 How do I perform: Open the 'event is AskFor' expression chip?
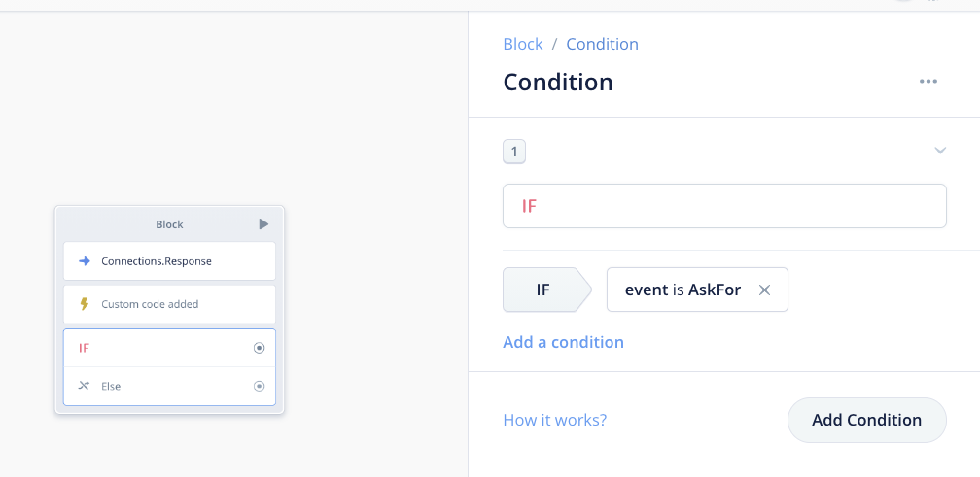tap(682, 290)
